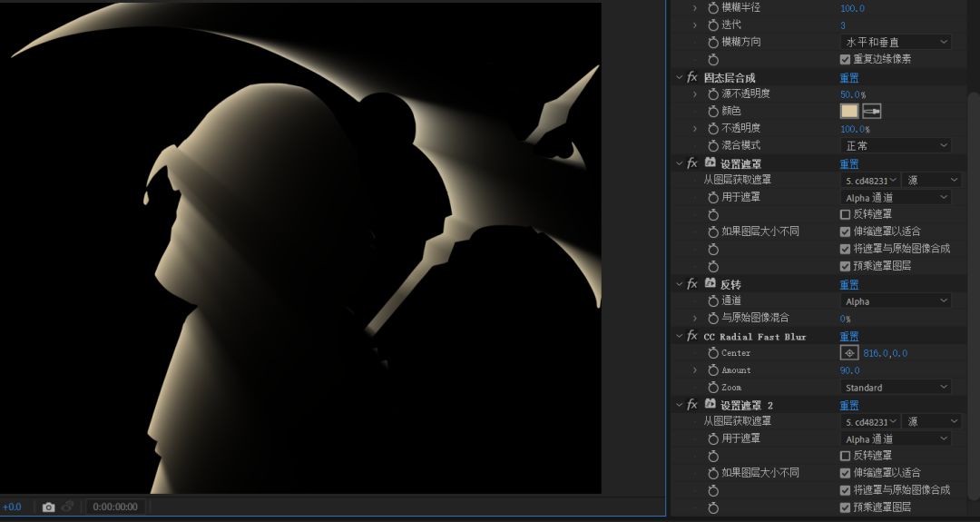This screenshot has width=980, height=522.
Task: Toggle stopwatch for 源不透明度 property
Action: (713, 94)
